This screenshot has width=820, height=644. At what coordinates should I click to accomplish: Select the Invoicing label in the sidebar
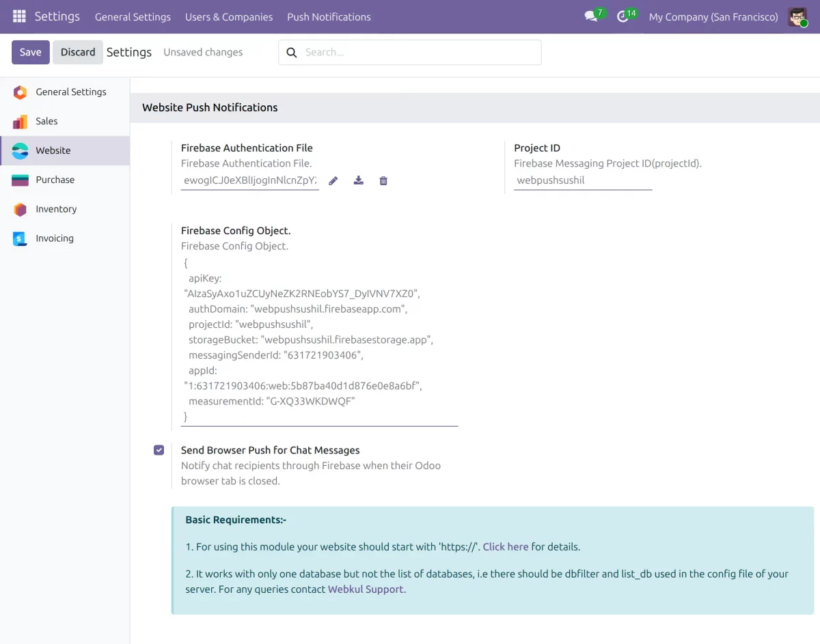[x=55, y=239]
